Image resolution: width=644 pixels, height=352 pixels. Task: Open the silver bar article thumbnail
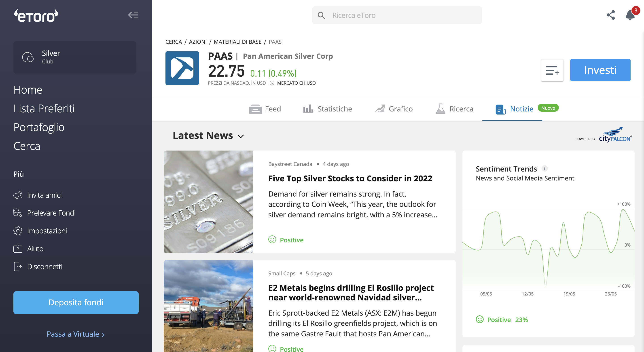tap(208, 202)
